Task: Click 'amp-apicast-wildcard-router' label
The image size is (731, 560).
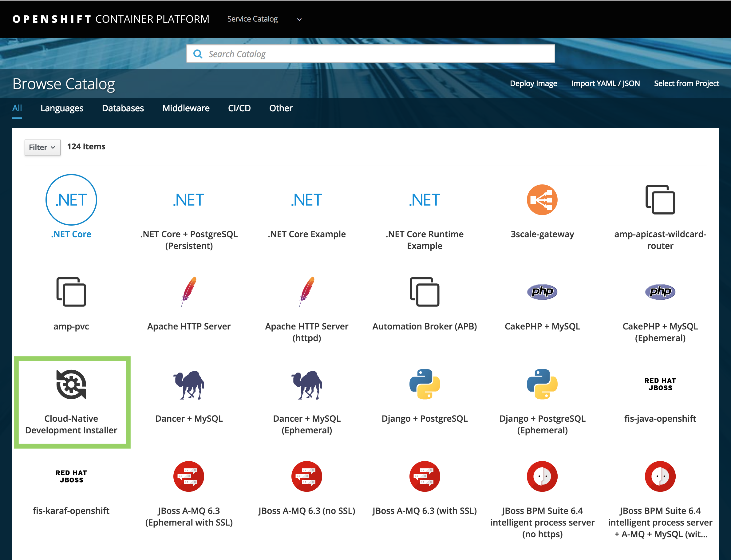Action: tap(660, 240)
